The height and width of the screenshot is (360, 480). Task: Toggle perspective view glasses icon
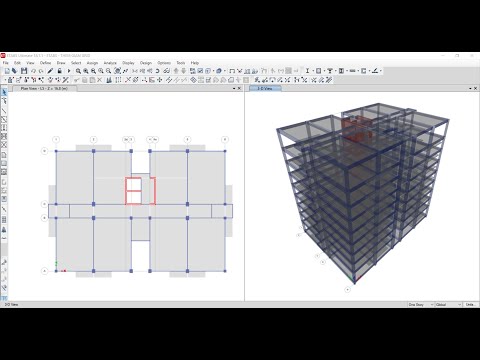166,71
